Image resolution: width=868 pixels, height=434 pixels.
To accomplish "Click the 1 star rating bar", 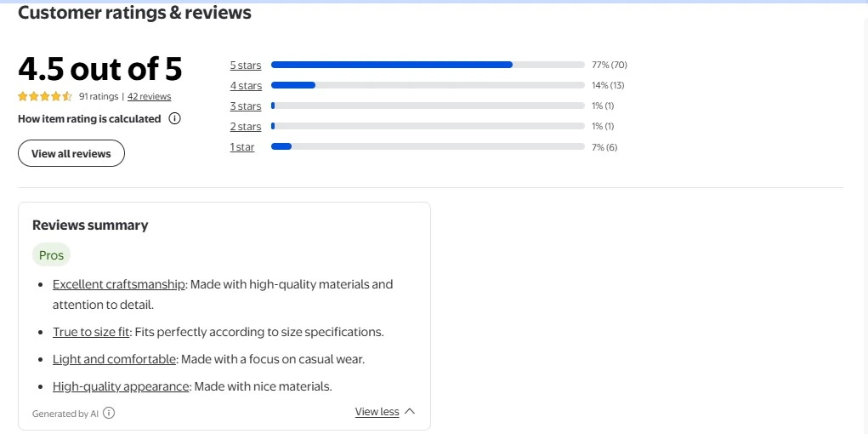I will 428,147.
